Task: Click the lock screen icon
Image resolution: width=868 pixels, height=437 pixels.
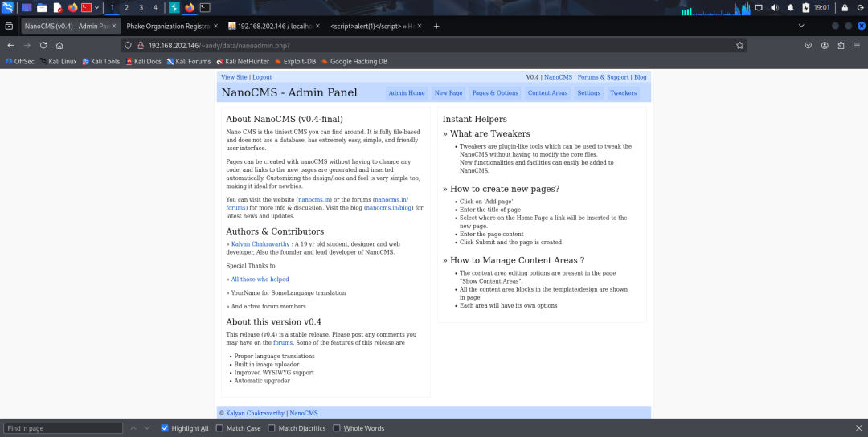Action: (x=845, y=8)
